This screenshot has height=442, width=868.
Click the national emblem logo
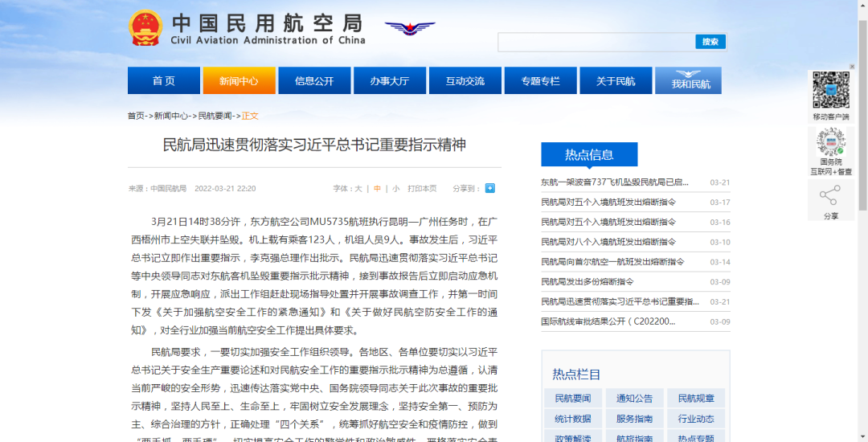point(145,27)
